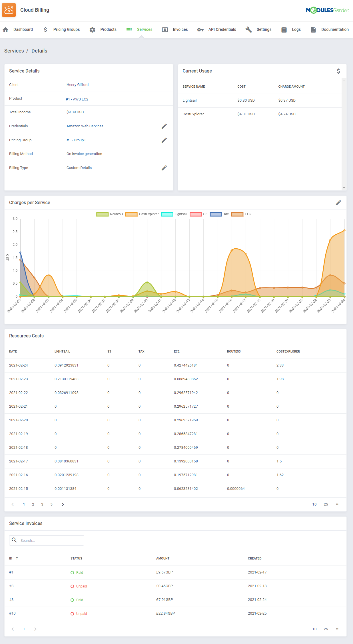Click the Settings wrench icon
This screenshot has width=353, height=644.
[249, 29]
